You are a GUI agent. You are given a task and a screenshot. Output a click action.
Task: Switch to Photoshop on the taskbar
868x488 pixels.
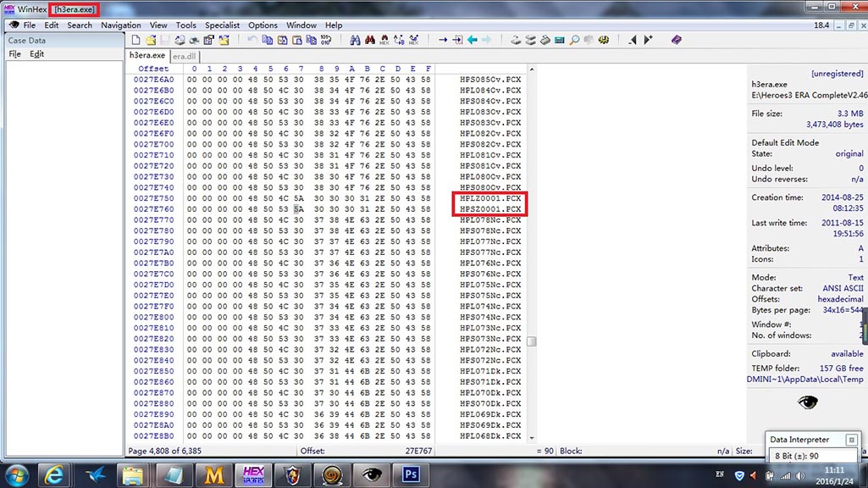411,475
